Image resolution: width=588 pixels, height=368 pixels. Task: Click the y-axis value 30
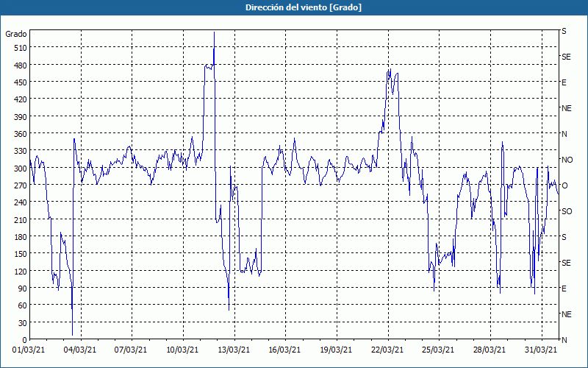click(22, 323)
